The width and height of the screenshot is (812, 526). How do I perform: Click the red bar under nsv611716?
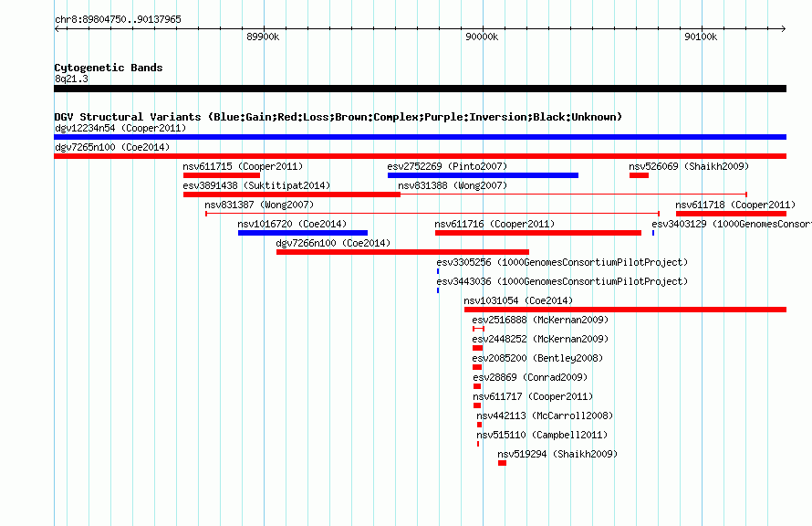pyautogui.click(x=538, y=233)
